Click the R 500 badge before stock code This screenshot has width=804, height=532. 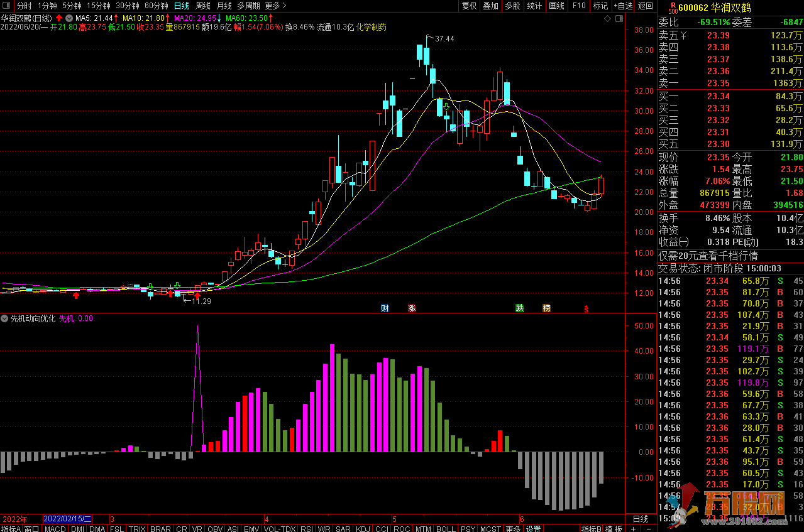tap(672, 7)
